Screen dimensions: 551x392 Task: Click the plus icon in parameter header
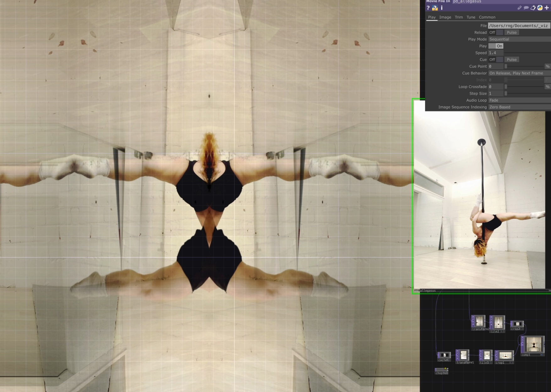(x=547, y=8)
